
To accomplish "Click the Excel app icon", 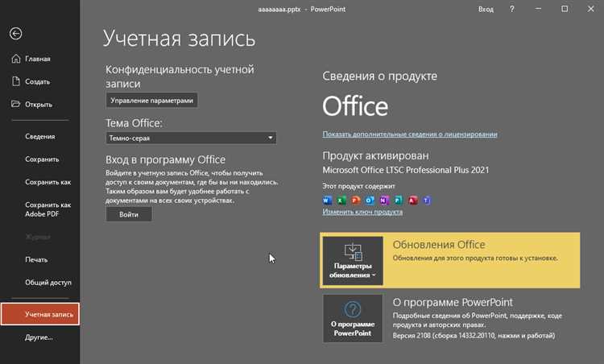I will tap(341, 201).
